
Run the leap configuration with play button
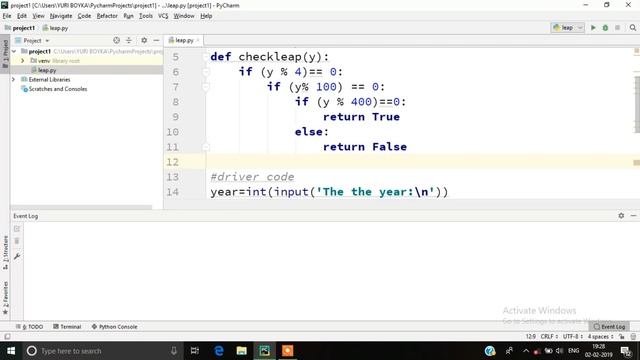click(593, 28)
